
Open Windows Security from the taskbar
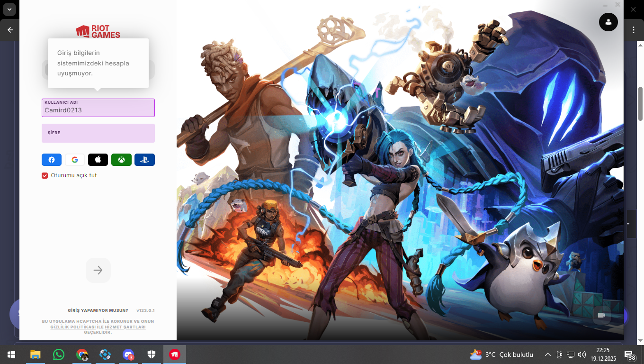pyautogui.click(x=152, y=355)
